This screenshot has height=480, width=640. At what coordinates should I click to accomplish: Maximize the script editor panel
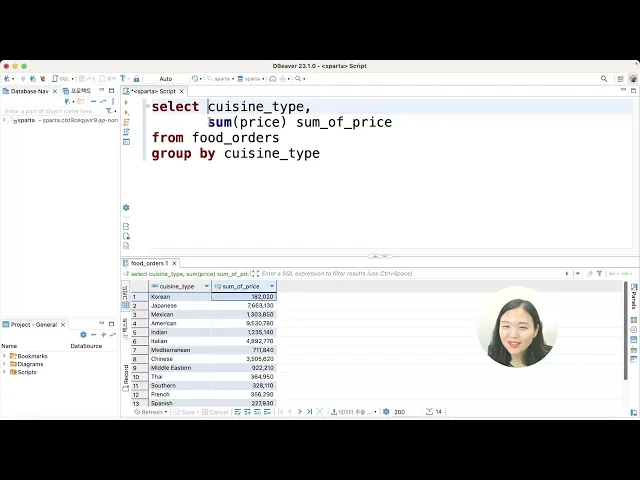pos(633,91)
